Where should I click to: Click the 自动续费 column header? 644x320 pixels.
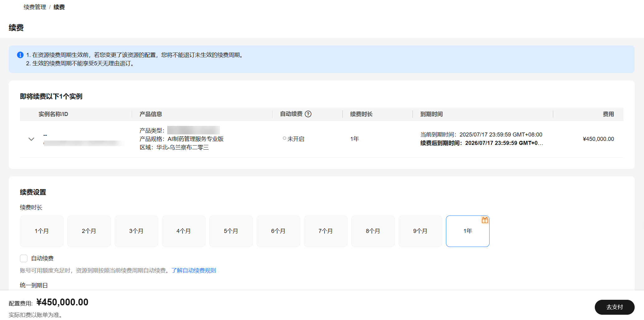[x=291, y=114]
